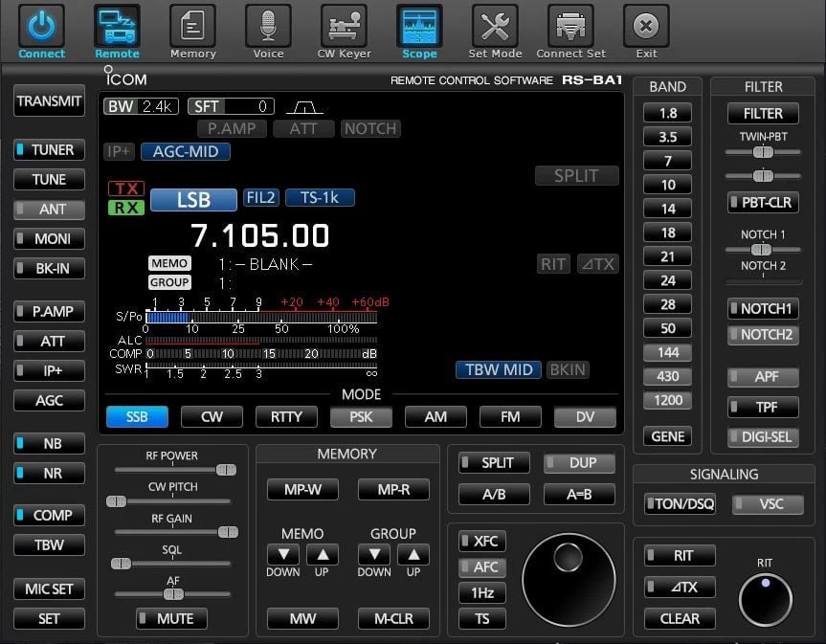This screenshot has width=826, height=644.
Task: Toggle the MONI monitor button
Action: point(49,238)
